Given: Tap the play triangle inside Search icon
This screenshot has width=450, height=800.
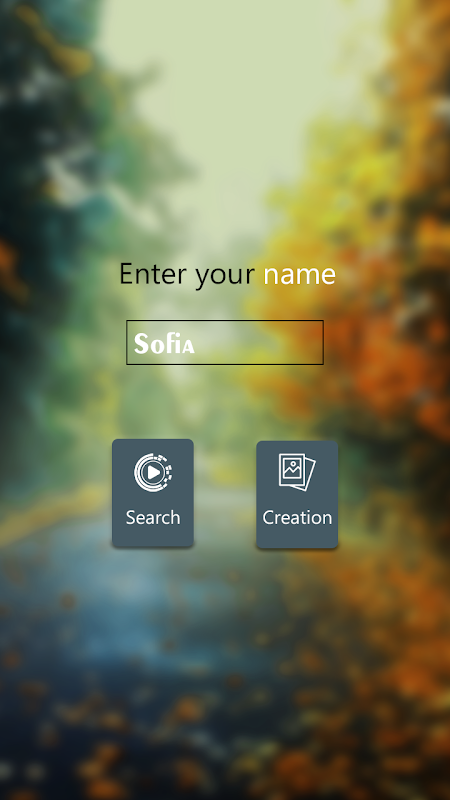Looking at the screenshot, I should [153, 472].
